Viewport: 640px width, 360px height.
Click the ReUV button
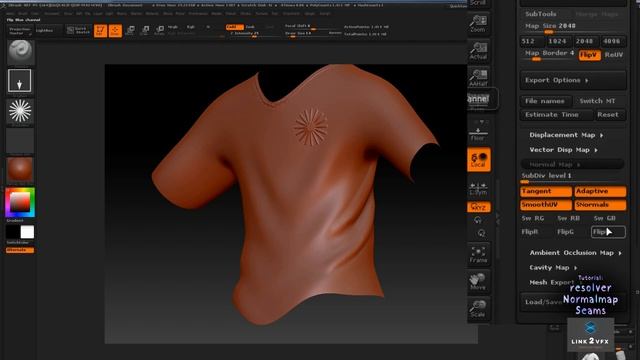[x=614, y=55]
